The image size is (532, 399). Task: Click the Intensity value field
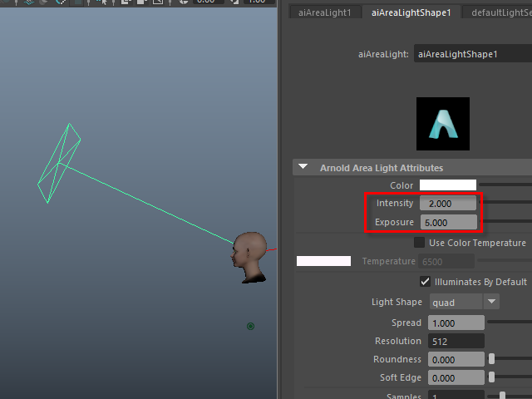coord(448,204)
